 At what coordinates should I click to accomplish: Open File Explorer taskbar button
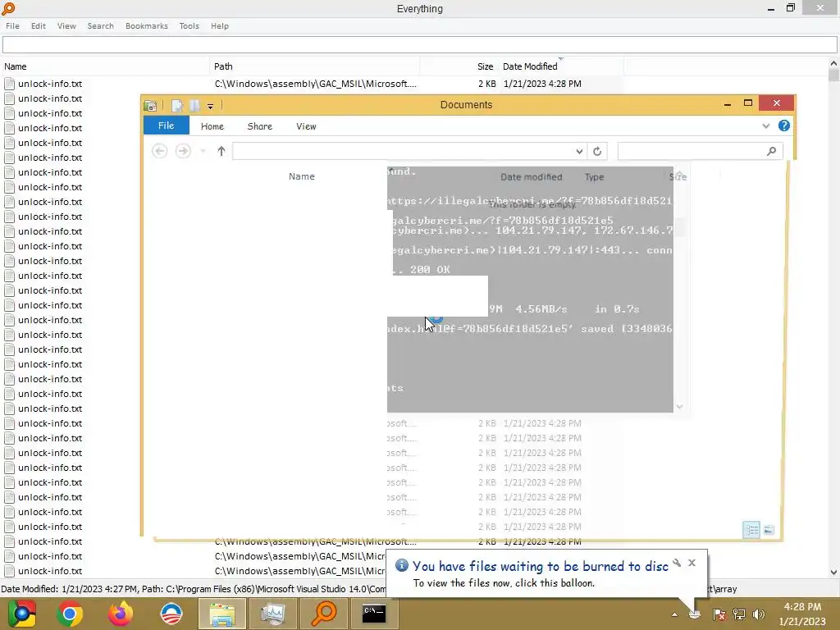(221, 614)
